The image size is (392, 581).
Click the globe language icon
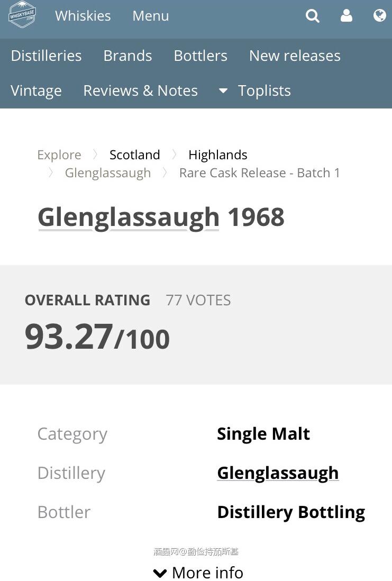point(379,16)
